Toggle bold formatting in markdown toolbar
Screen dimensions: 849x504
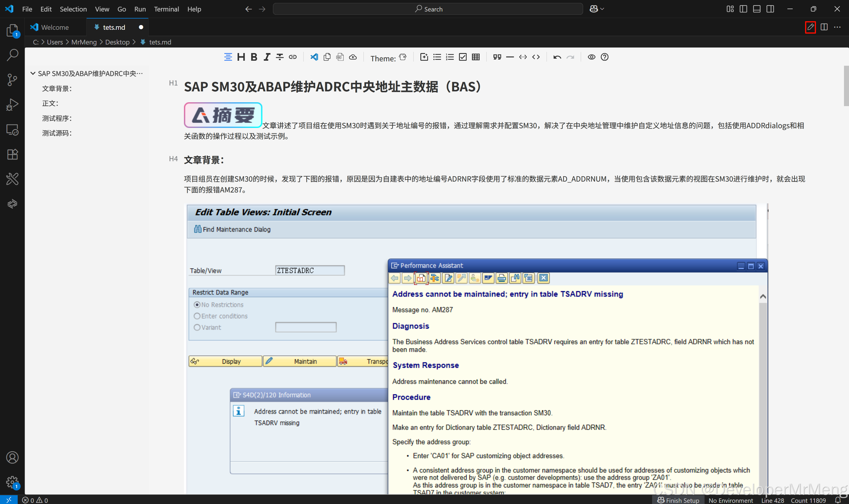pos(254,57)
